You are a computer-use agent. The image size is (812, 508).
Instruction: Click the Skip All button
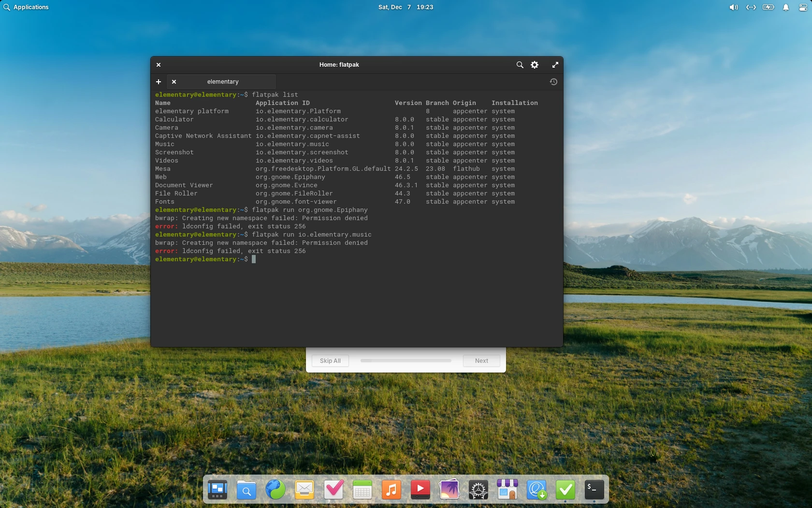[330, 360]
